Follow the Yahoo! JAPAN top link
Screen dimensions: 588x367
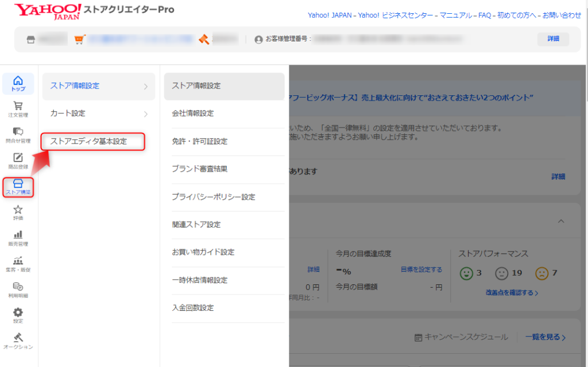point(330,16)
